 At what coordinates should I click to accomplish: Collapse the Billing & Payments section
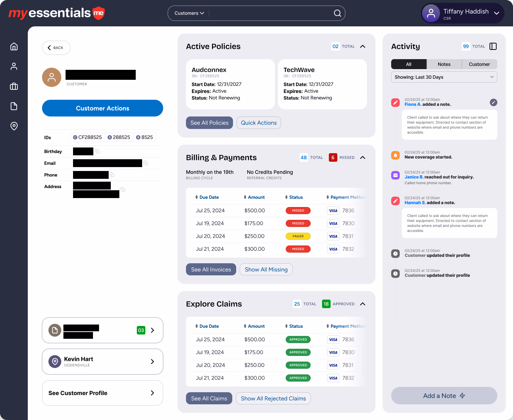click(x=363, y=157)
